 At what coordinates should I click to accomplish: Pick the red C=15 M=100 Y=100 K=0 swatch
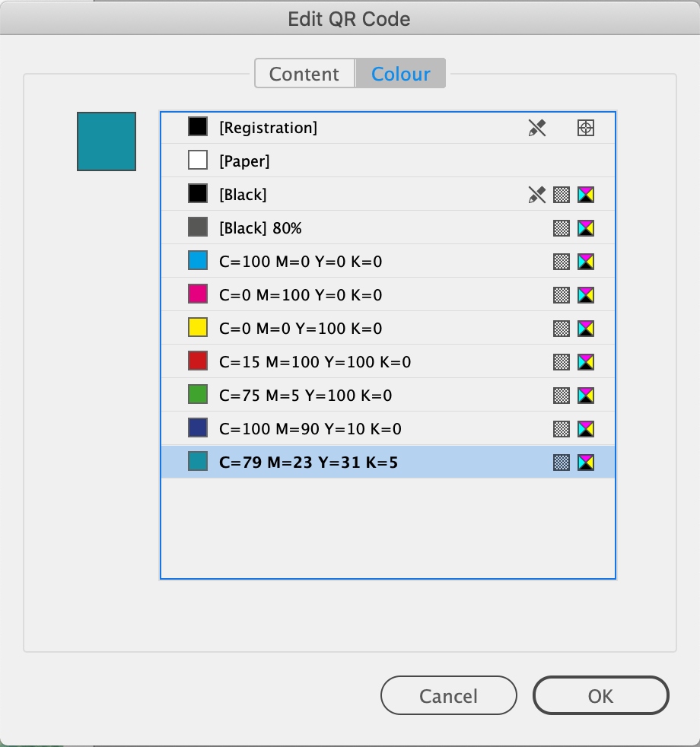[388, 361]
